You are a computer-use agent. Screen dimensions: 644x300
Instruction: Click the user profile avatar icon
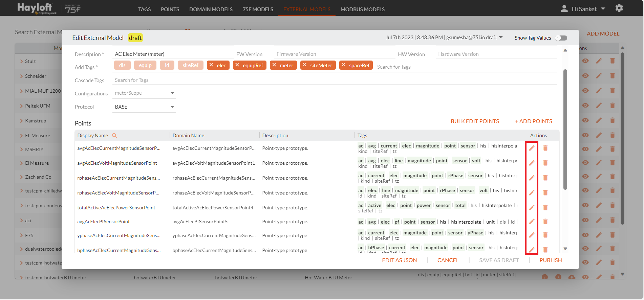[x=564, y=9]
